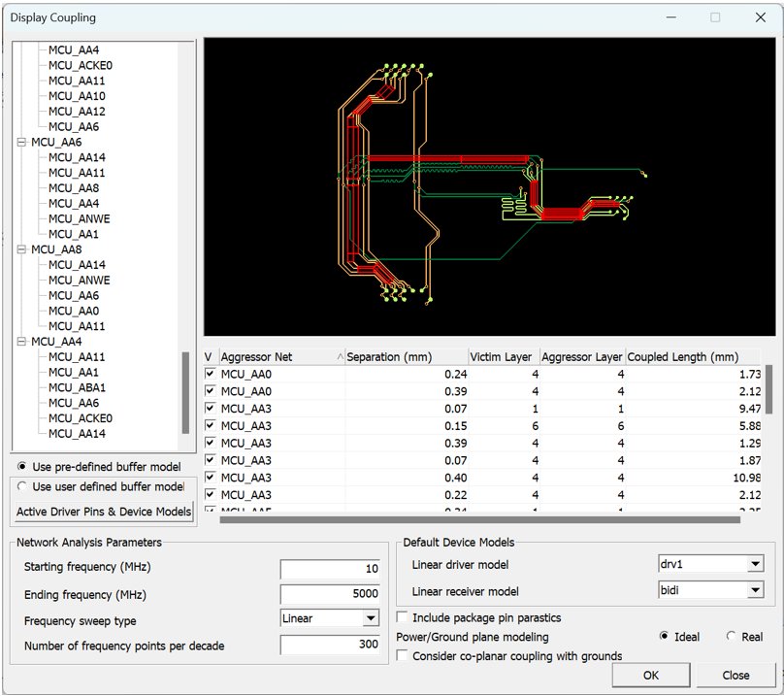Select Real power/ground plane modeling
This screenshot has height=696, width=784.
(x=731, y=637)
